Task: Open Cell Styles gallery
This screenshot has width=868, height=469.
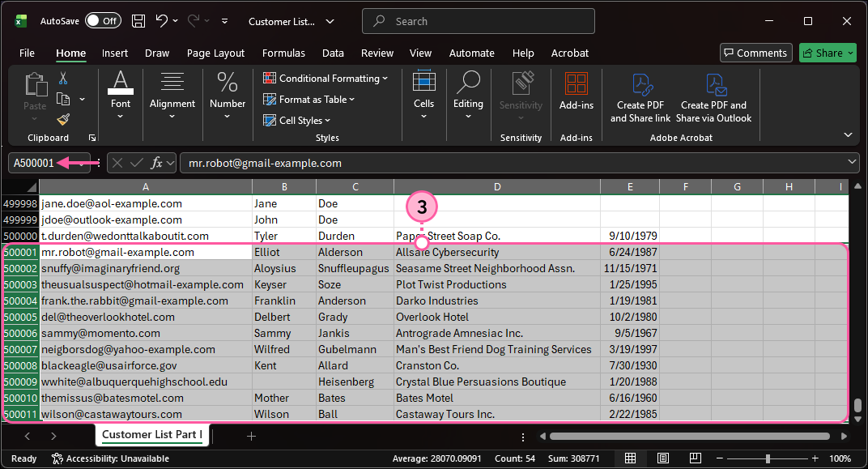Action: coord(296,120)
